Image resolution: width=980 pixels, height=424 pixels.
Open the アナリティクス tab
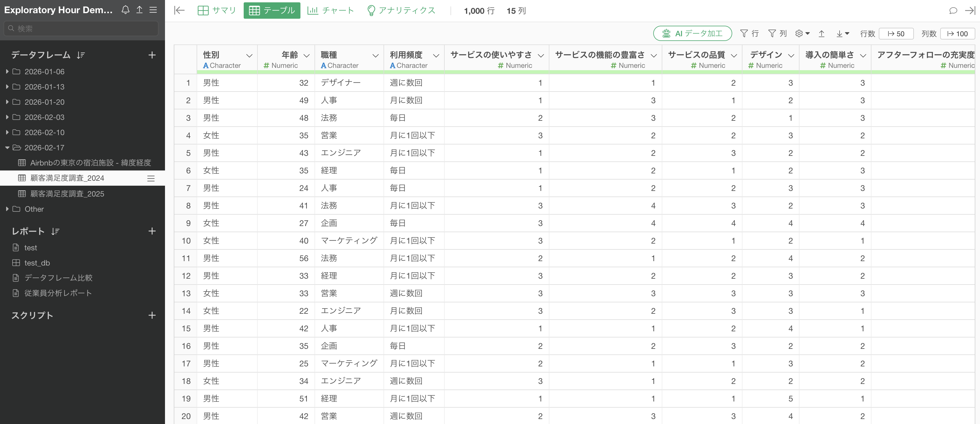[x=401, y=11]
